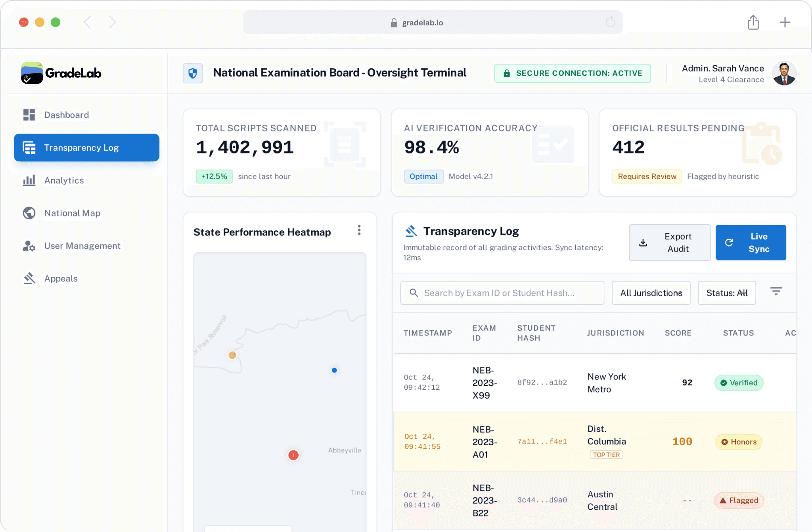This screenshot has height=532, width=812.
Task: Click the Analytics bar chart icon
Action: coord(29,180)
